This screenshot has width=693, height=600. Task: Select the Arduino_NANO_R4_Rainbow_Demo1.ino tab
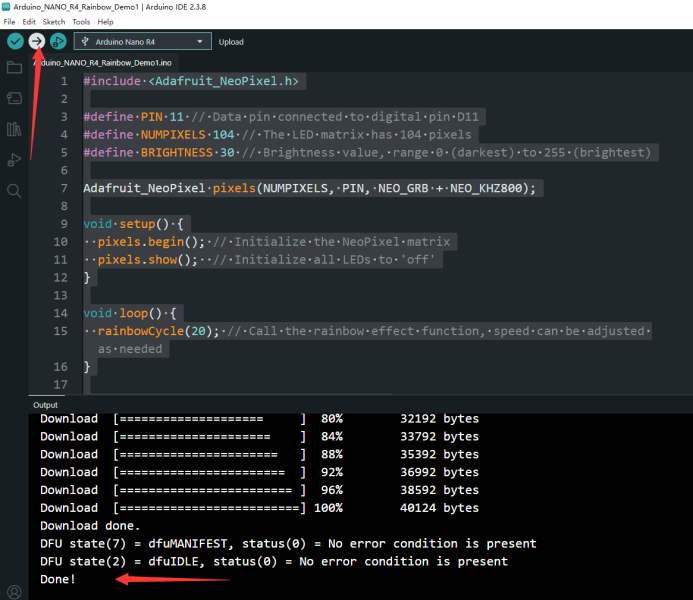(x=104, y=63)
